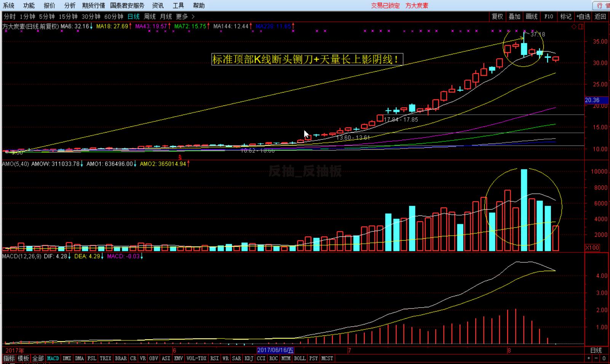Viewport: 610px width, 364px height.
Task: Select the DMI indicator
Action: 67,358
